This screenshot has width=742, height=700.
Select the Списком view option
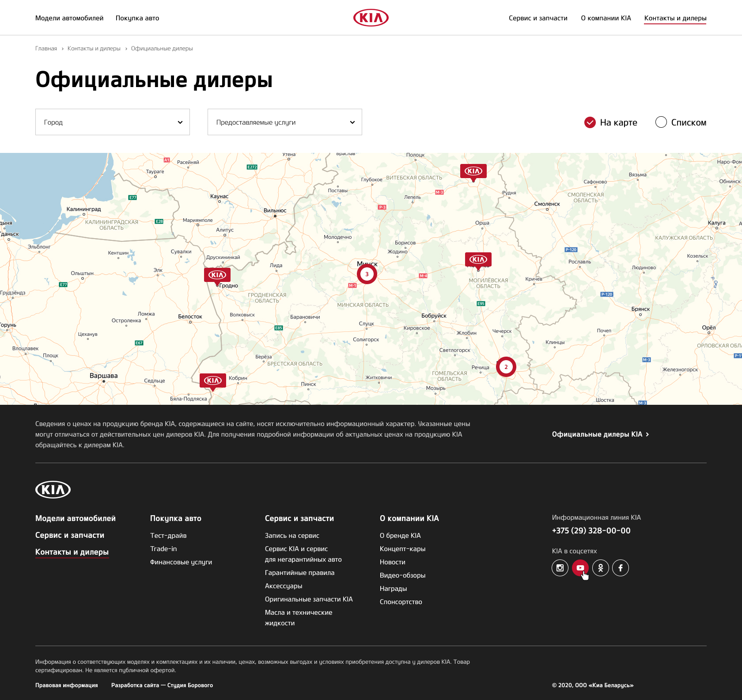click(x=681, y=122)
